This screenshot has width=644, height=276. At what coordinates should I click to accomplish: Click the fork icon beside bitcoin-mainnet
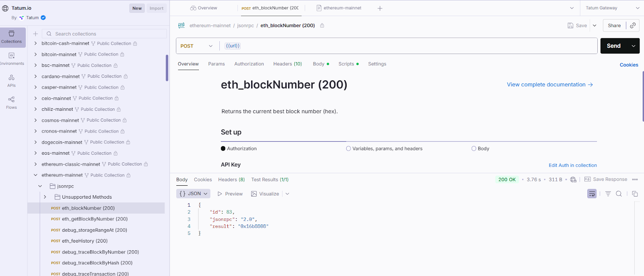pyautogui.click(x=80, y=54)
